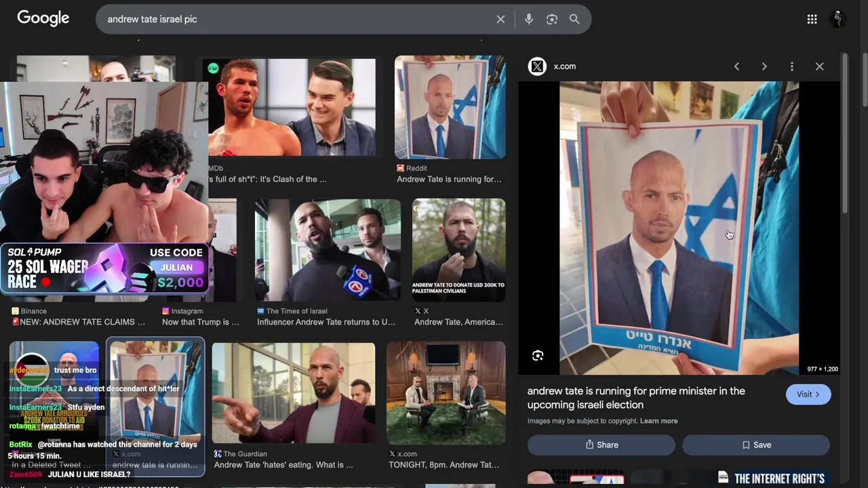The width and height of the screenshot is (868, 488).
Task: Click the X site icon in preview header
Action: tap(537, 66)
